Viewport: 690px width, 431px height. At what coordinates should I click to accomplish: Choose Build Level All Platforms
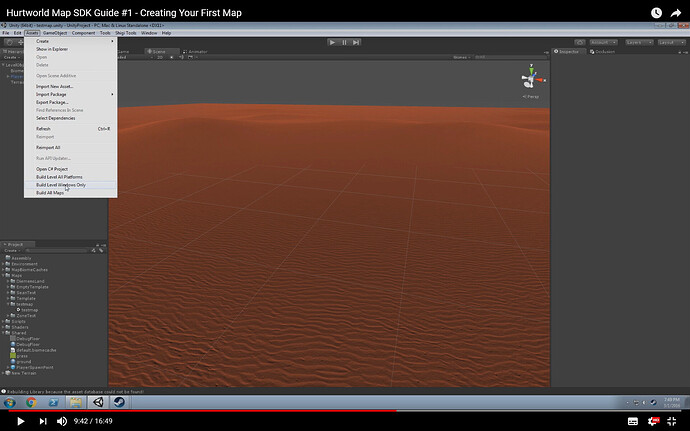70,177
